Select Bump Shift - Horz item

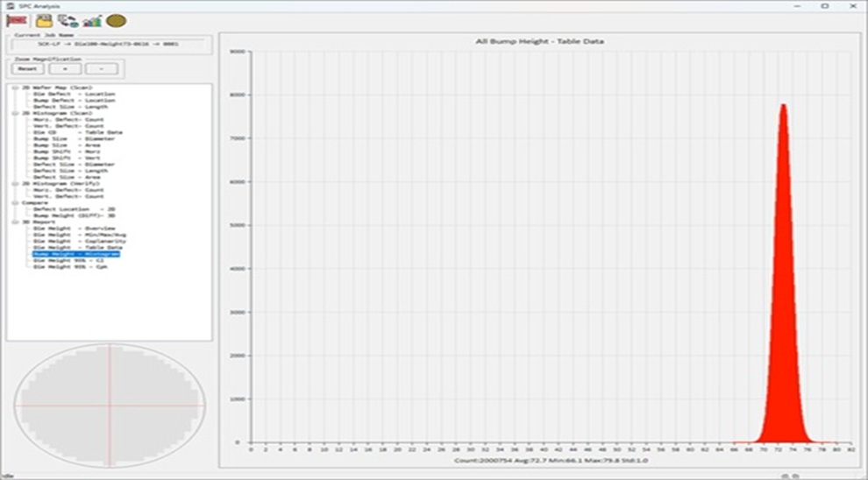tap(67, 152)
